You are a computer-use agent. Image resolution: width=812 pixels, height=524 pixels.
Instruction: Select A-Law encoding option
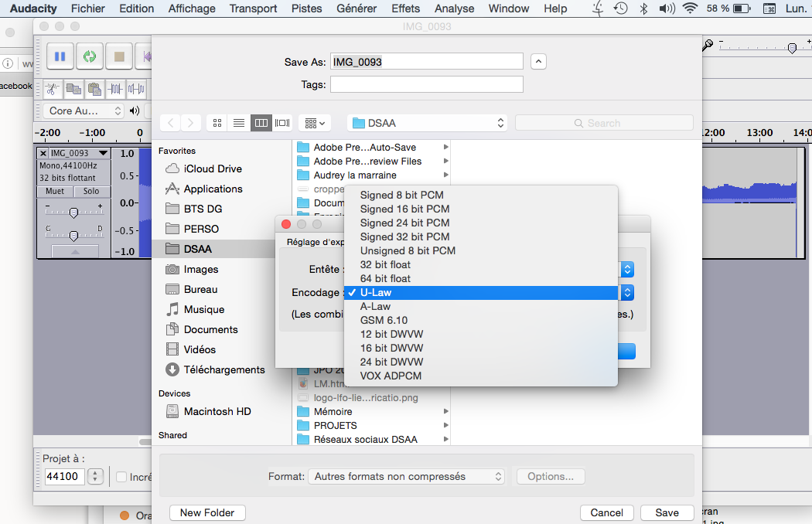click(375, 306)
